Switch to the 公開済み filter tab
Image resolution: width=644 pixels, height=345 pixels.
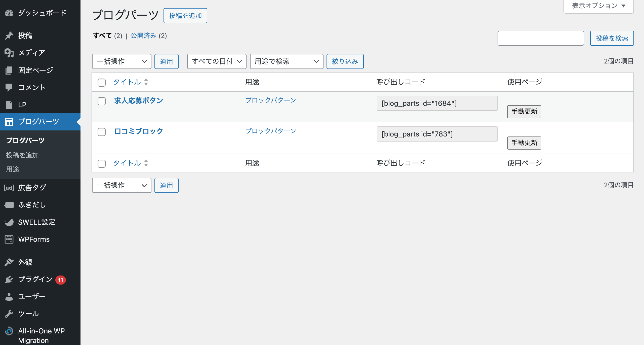[143, 36]
